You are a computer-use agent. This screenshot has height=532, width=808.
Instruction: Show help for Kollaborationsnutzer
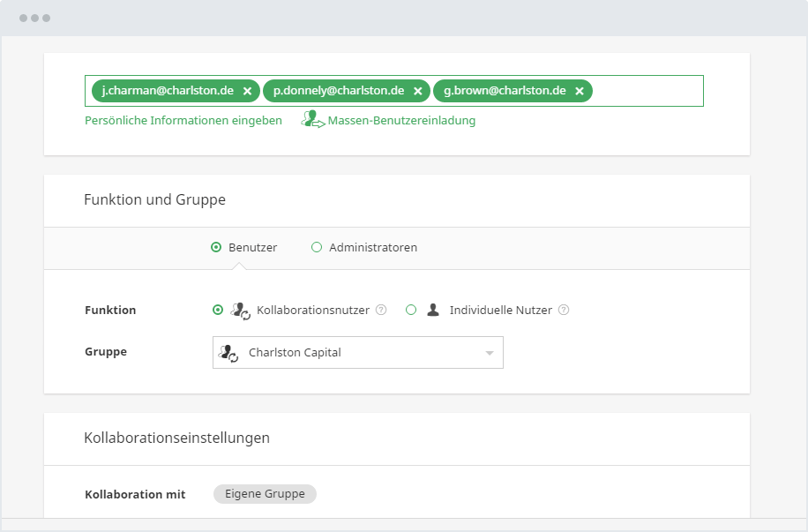381,310
